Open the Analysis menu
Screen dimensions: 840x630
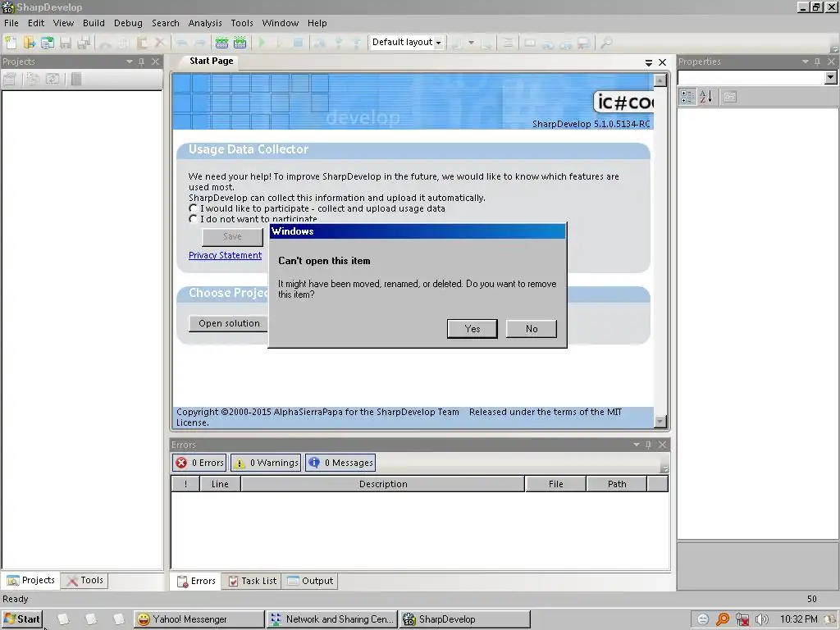tap(205, 23)
